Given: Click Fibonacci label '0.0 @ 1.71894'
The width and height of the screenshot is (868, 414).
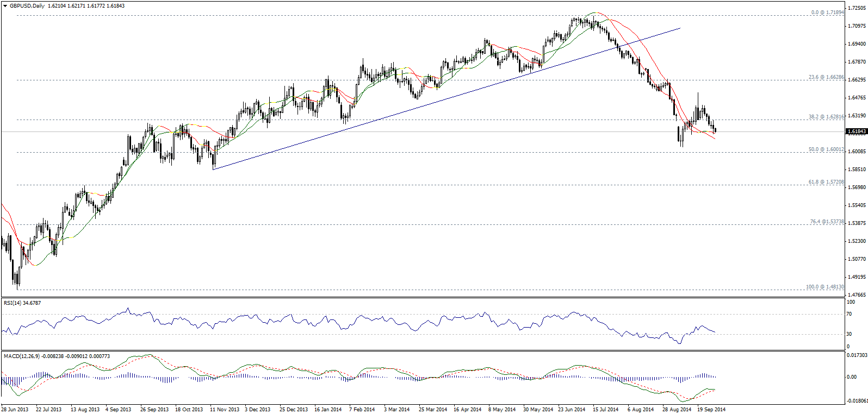Looking at the screenshot, I should (x=828, y=12).
